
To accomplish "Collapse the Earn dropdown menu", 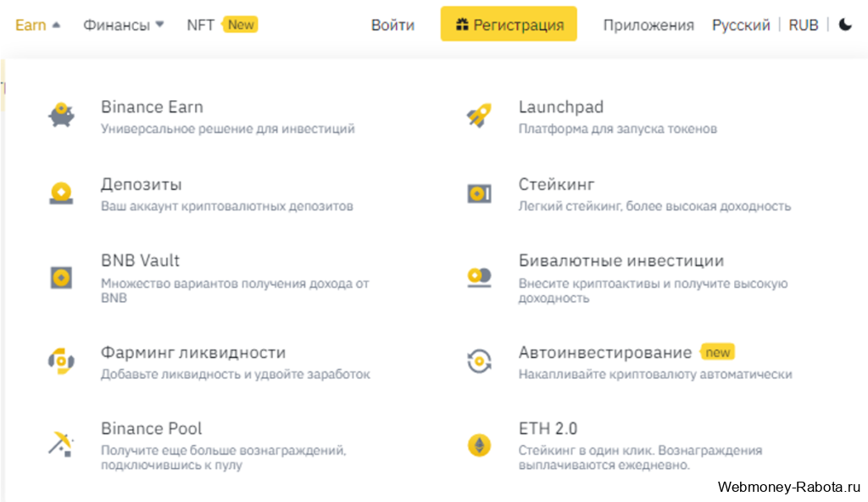I will point(37,25).
